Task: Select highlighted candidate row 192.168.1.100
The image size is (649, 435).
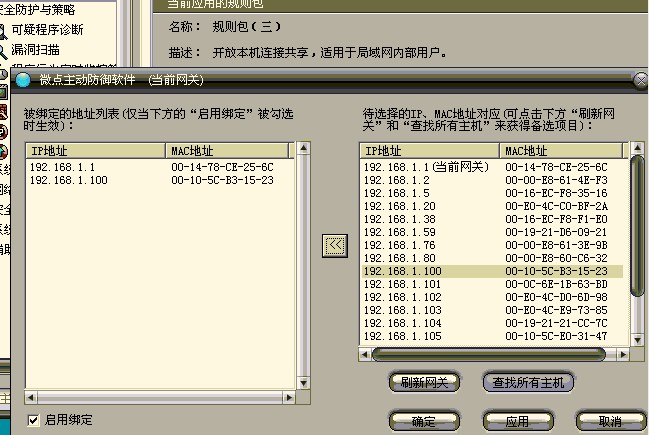Action: point(492,272)
